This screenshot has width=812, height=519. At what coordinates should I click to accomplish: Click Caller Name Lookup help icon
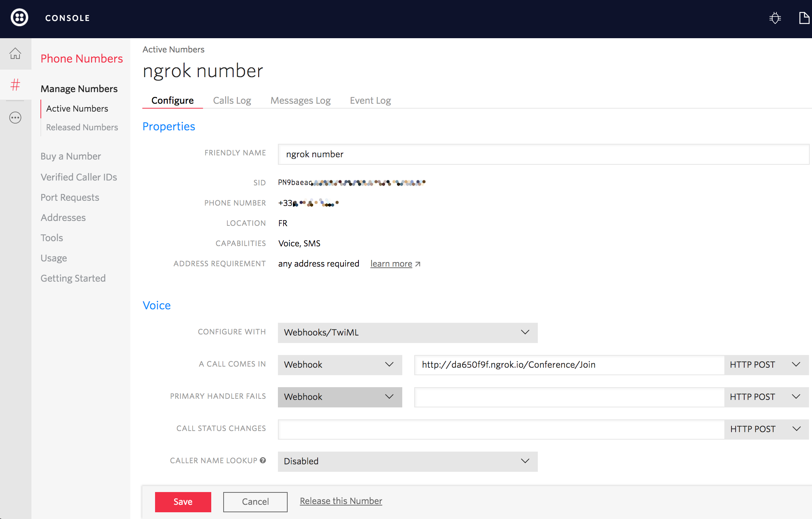[263, 460]
